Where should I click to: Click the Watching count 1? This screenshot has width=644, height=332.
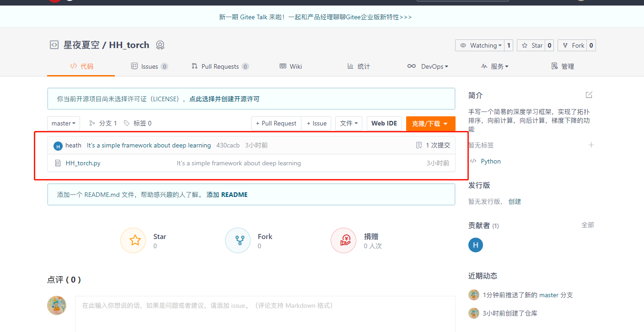click(x=509, y=45)
